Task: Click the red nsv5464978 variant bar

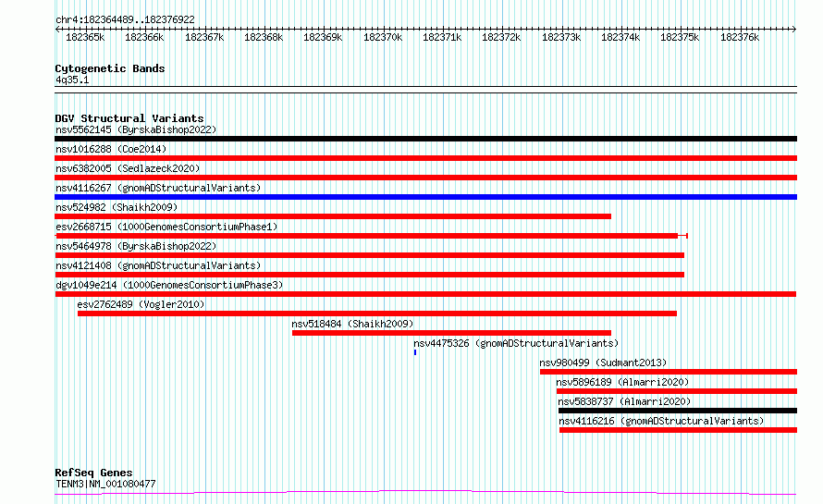Action: tap(370, 255)
